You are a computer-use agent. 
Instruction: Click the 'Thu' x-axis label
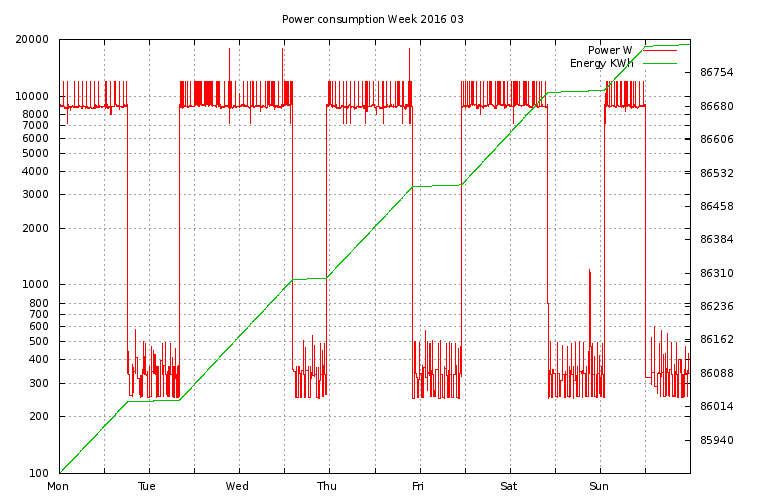[327, 486]
